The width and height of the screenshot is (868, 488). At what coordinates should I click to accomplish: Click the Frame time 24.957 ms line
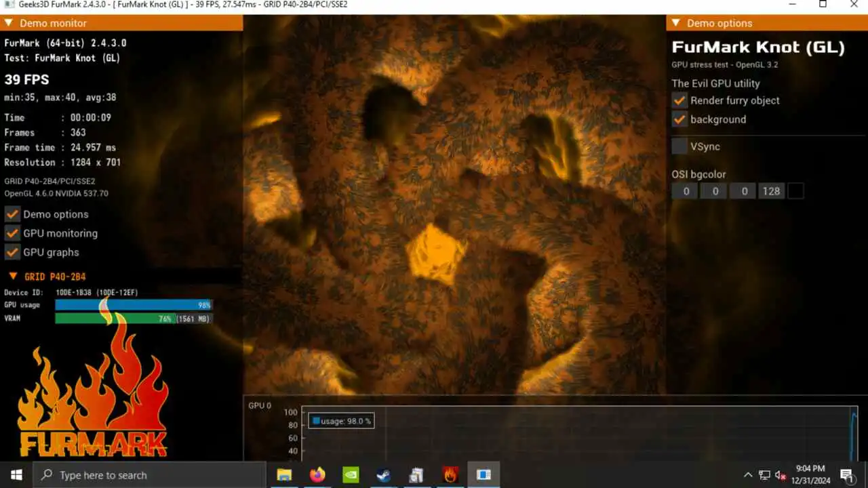point(60,148)
